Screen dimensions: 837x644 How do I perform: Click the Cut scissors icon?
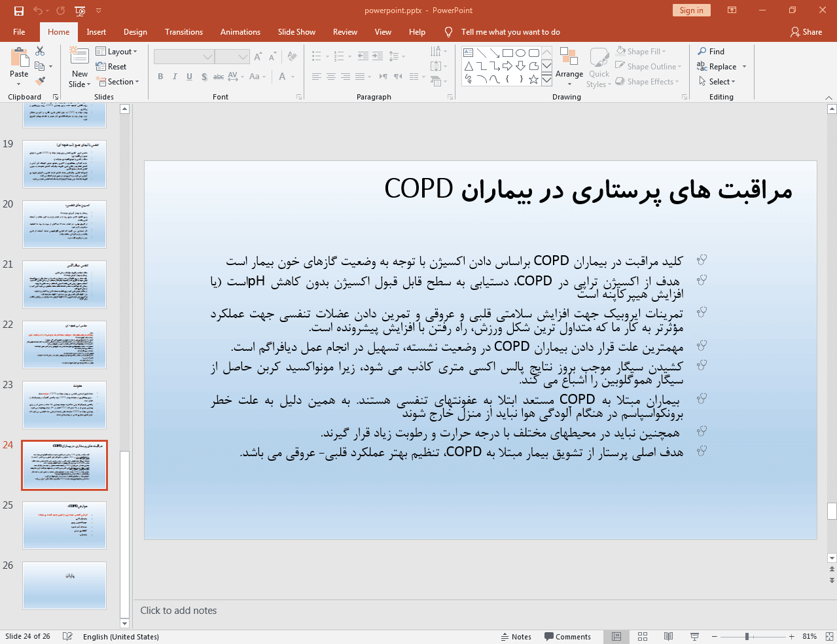pyautogui.click(x=40, y=51)
